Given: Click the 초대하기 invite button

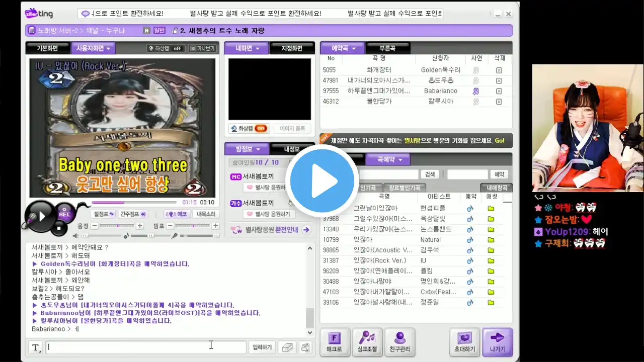Looking at the screenshot, I should [x=465, y=342].
